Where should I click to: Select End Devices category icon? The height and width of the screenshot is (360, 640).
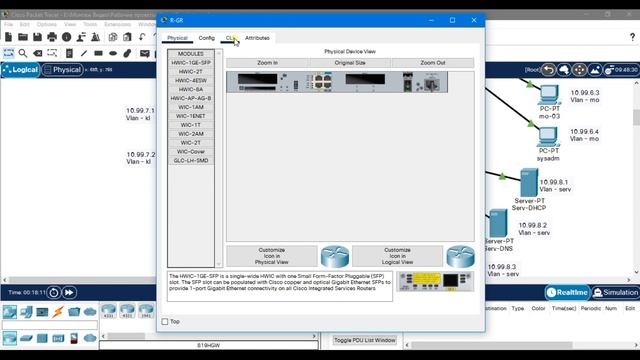click(x=26, y=312)
